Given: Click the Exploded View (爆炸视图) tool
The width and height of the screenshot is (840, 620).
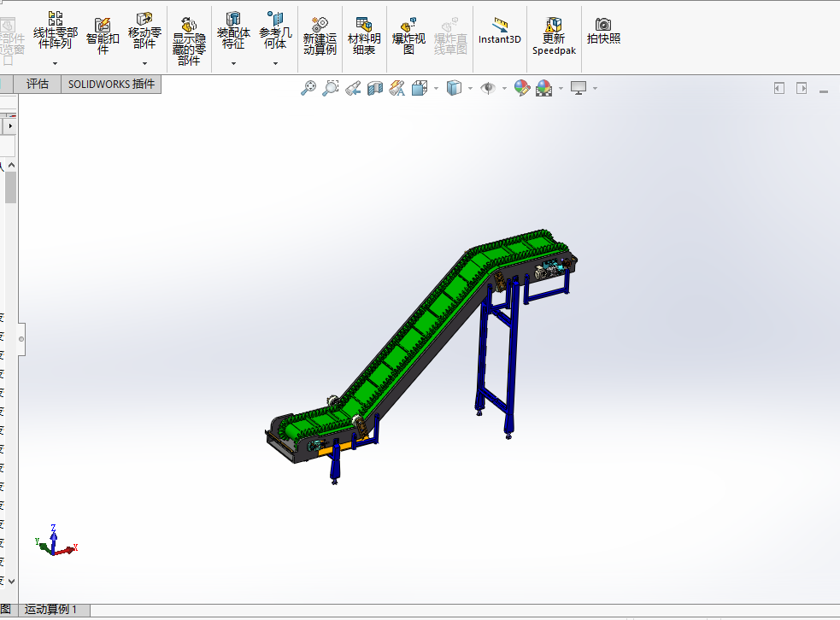Looking at the screenshot, I should point(408,36).
